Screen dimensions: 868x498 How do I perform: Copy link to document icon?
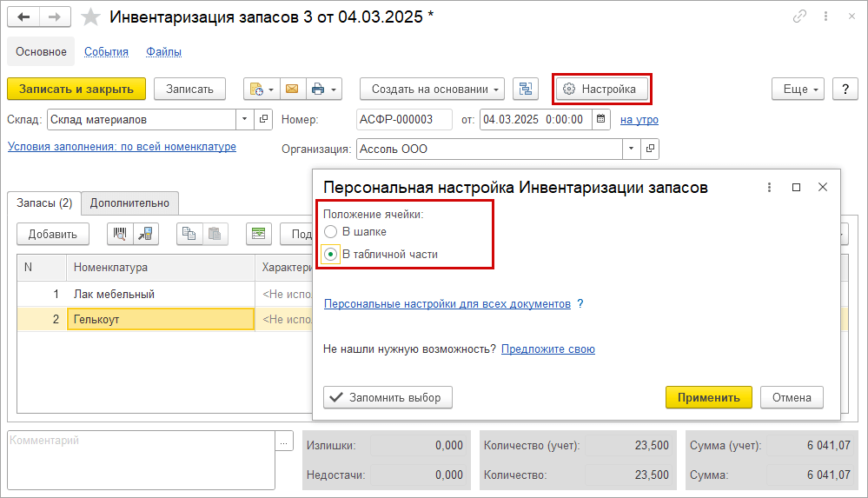800,17
